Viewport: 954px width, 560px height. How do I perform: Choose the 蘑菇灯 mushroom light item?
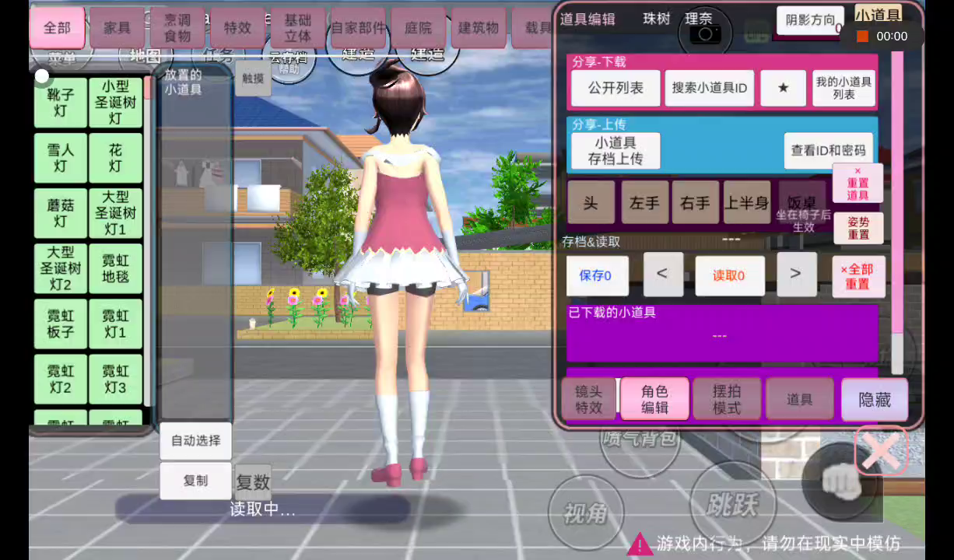tap(61, 213)
